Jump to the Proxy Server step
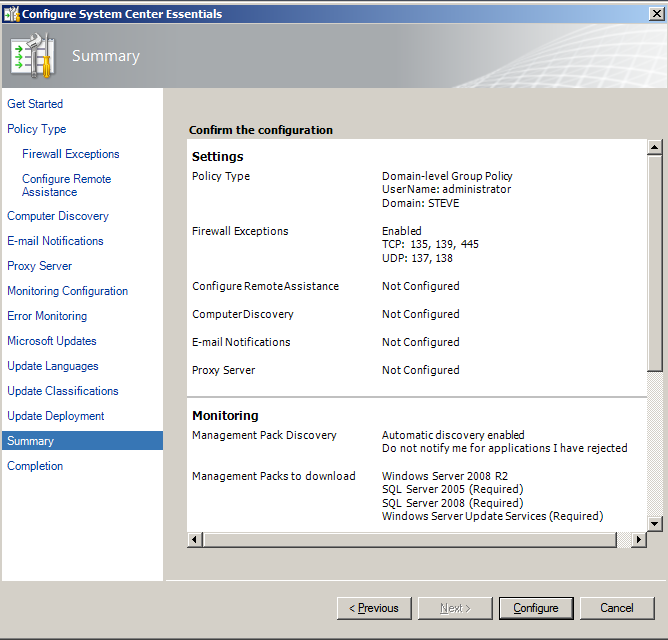 coord(39,266)
